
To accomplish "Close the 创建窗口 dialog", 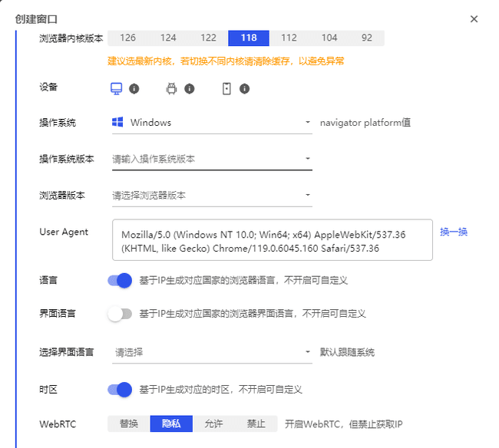I will [474, 19].
